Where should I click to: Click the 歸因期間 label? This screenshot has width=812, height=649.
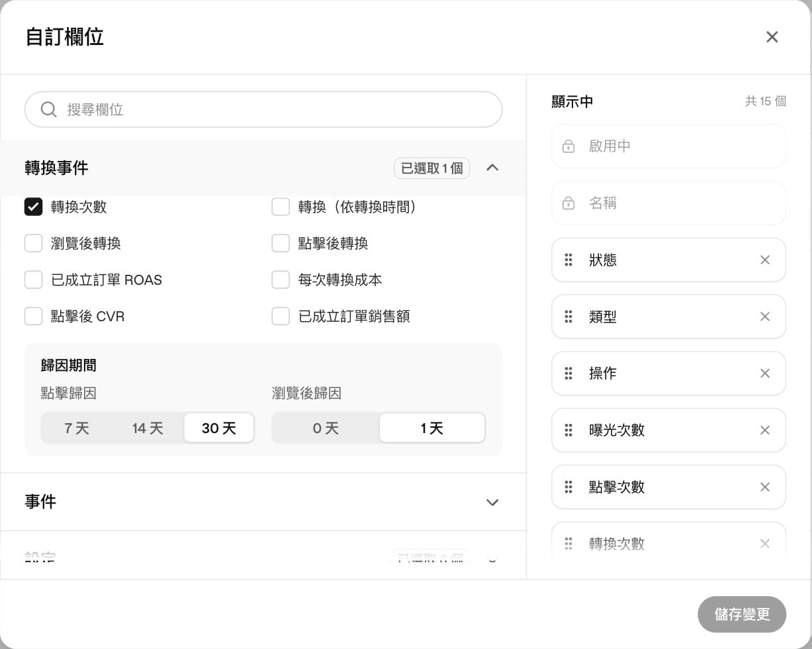click(69, 366)
